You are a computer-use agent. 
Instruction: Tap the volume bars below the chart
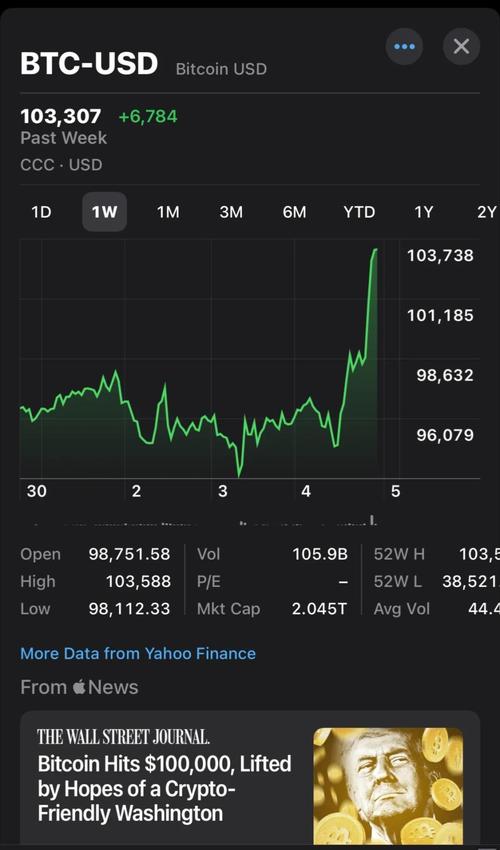click(200, 520)
